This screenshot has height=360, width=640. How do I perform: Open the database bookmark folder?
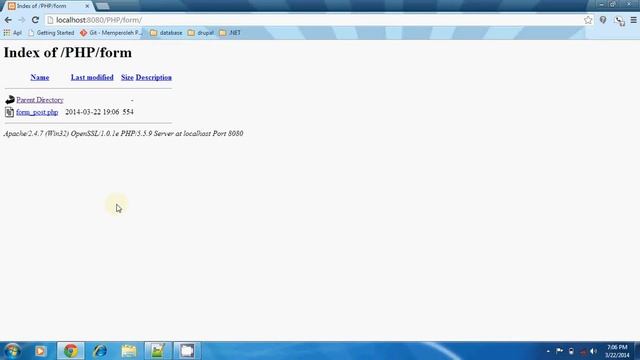click(166, 33)
